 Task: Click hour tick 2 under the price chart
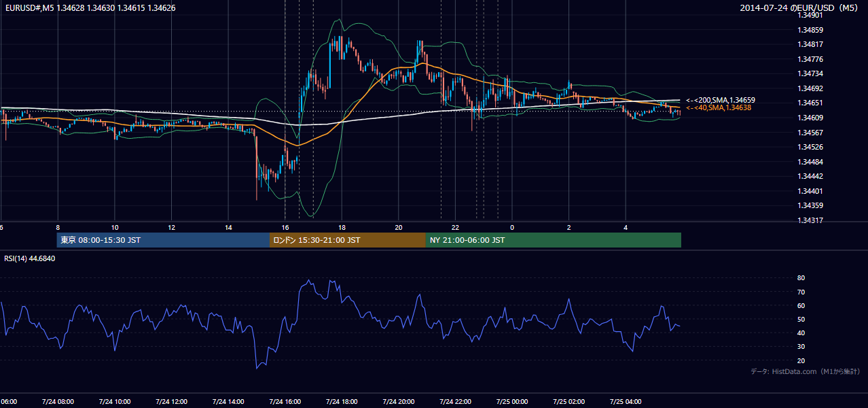[x=569, y=227]
